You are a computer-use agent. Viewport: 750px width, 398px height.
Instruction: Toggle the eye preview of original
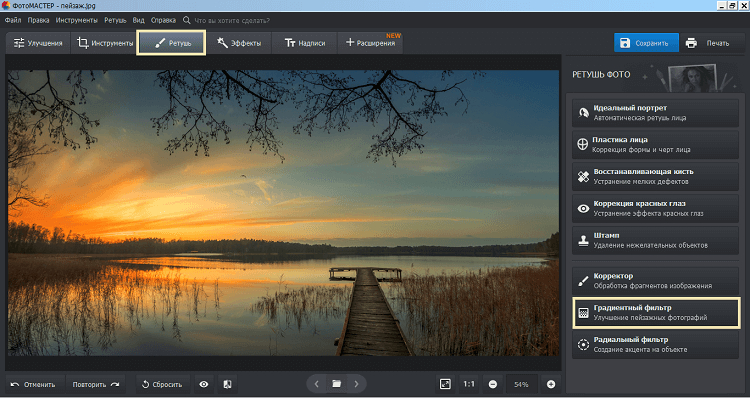pyautogui.click(x=204, y=384)
